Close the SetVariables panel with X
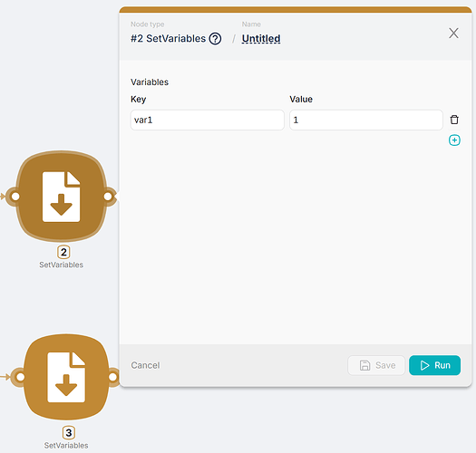The image size is (476, 453). point(453,34)
